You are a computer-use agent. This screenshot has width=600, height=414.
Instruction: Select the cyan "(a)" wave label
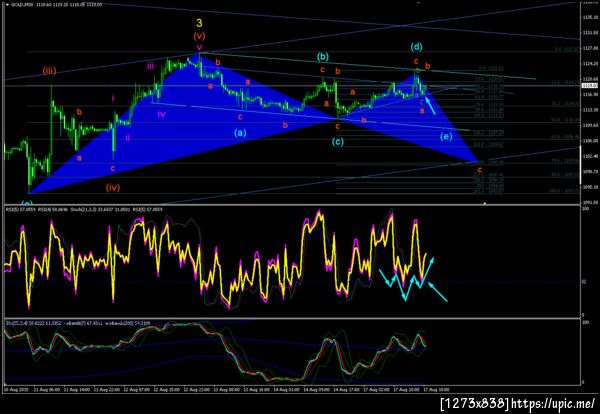pos(240,133)
